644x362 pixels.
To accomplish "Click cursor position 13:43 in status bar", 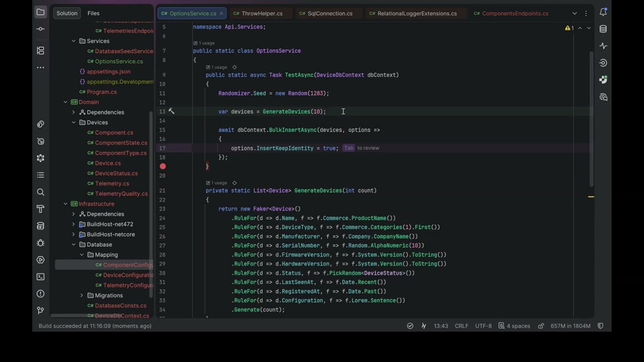I will tap(441, 326).
